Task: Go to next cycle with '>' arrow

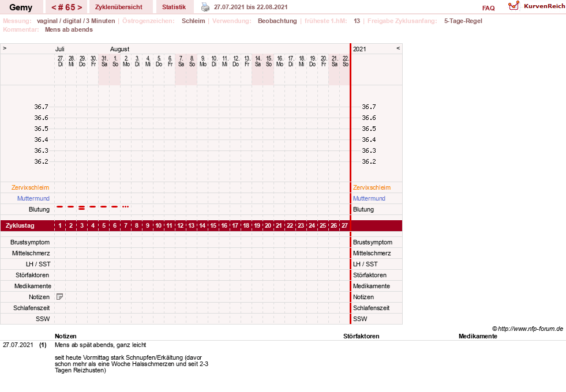Action: point(80,7)
